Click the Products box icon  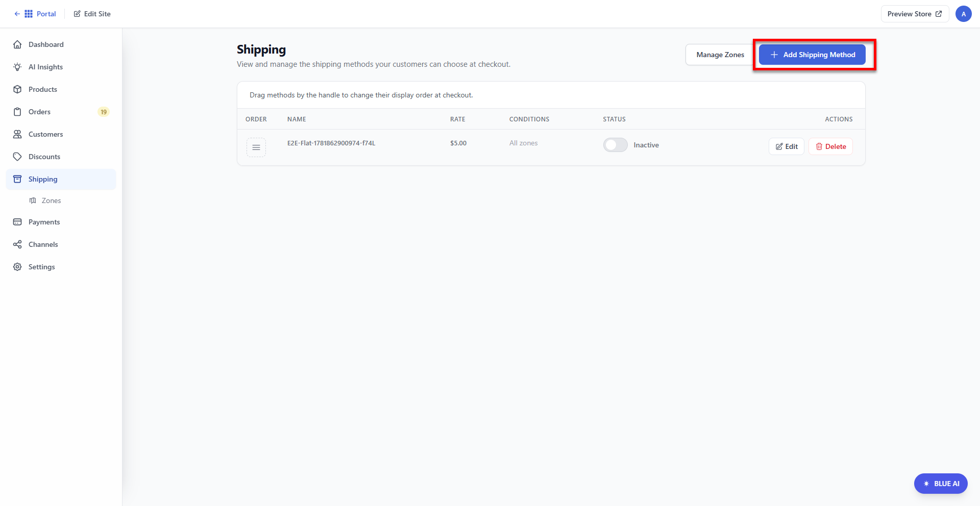coord(17,89)
